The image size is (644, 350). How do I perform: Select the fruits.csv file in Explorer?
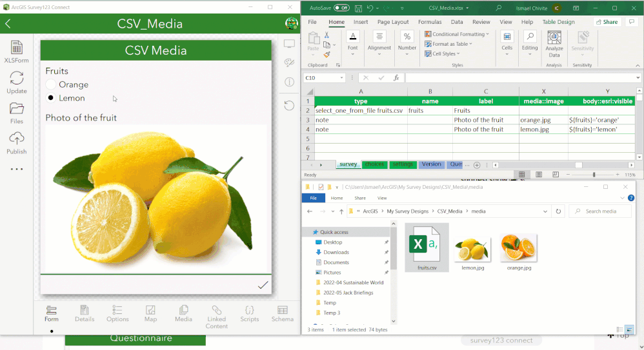coord(427,248)
